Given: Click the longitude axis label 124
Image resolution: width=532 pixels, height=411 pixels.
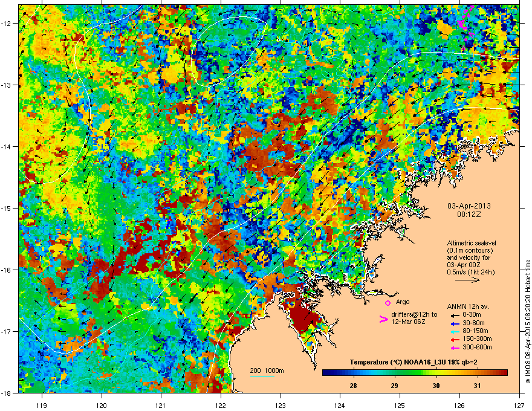Looking at the screenshot, I should click(x=340, y=405).
